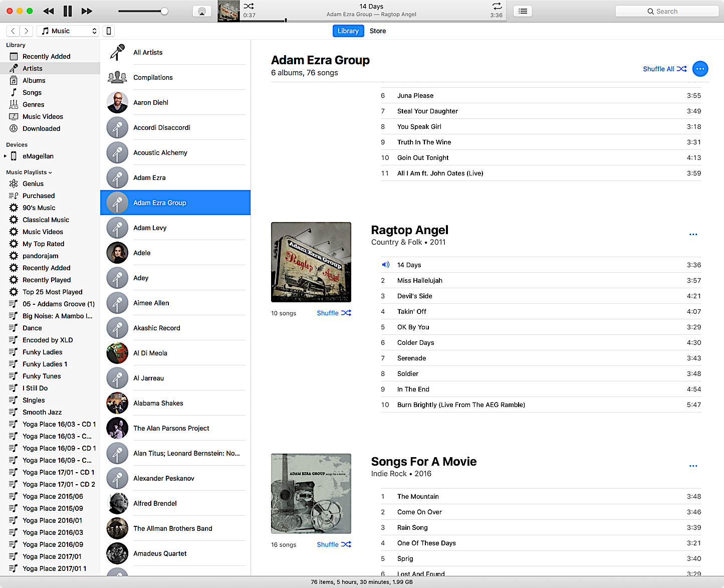Switch to the Library tab
724x588 pixels.
[348, 31]
